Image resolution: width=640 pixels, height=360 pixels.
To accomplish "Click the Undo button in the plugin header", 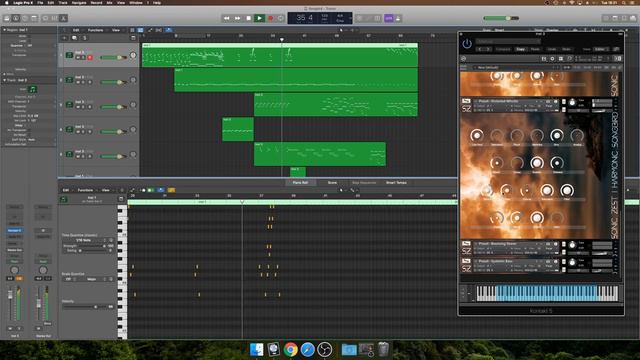I will [x=552, y=49].
